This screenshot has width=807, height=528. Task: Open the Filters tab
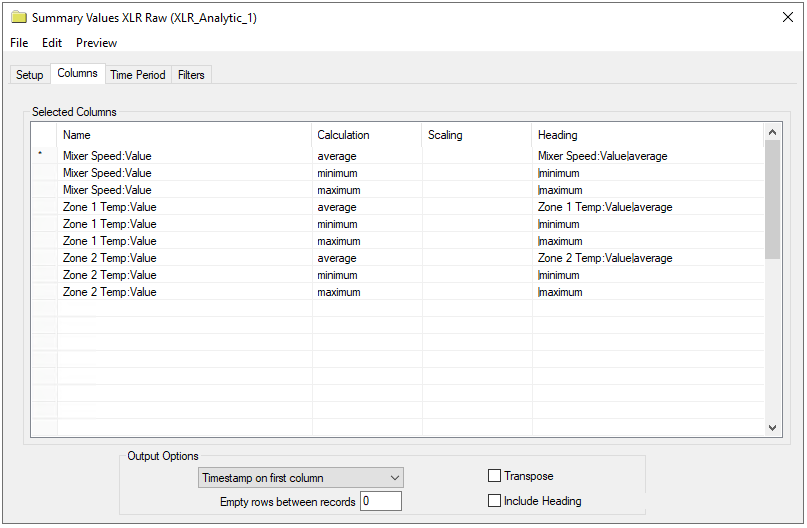(191, 75)
